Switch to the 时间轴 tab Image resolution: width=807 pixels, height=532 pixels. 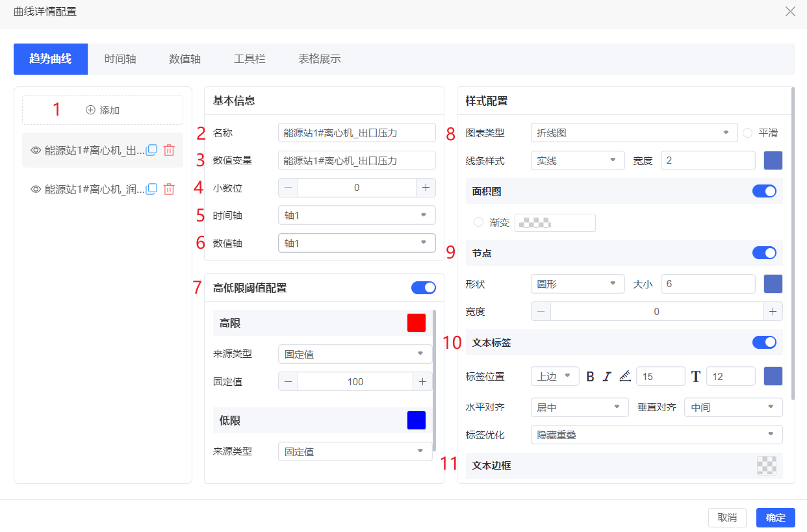pos(120,59)
